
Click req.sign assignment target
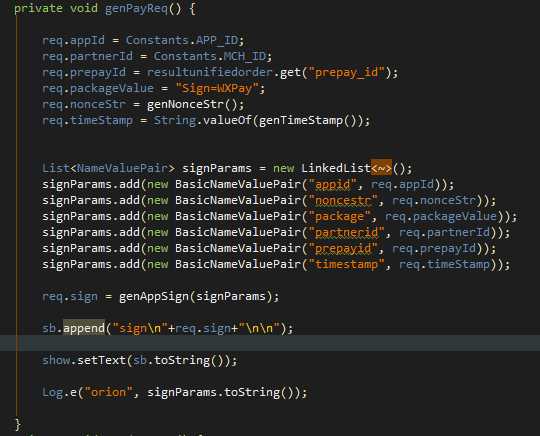[x=70, y=296]
